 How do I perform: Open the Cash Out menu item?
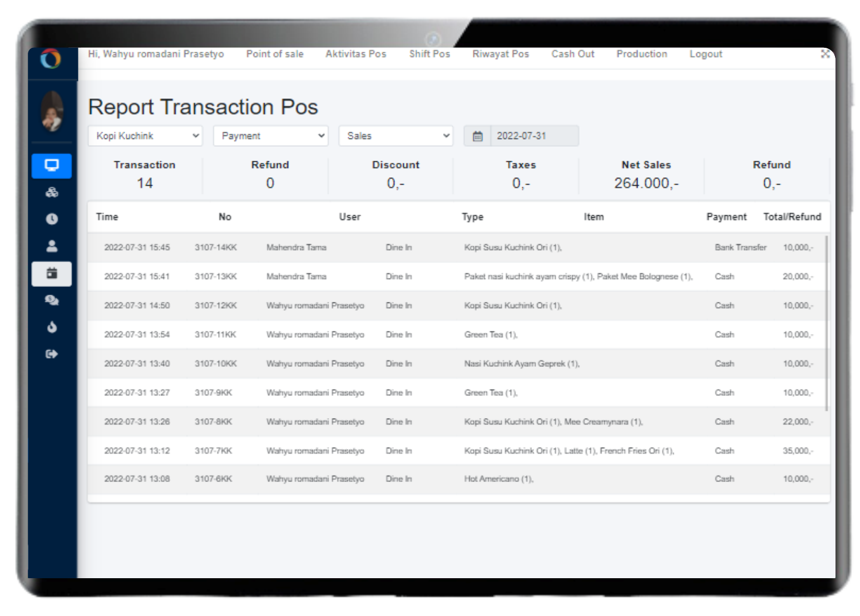click(x=572, y=54)
